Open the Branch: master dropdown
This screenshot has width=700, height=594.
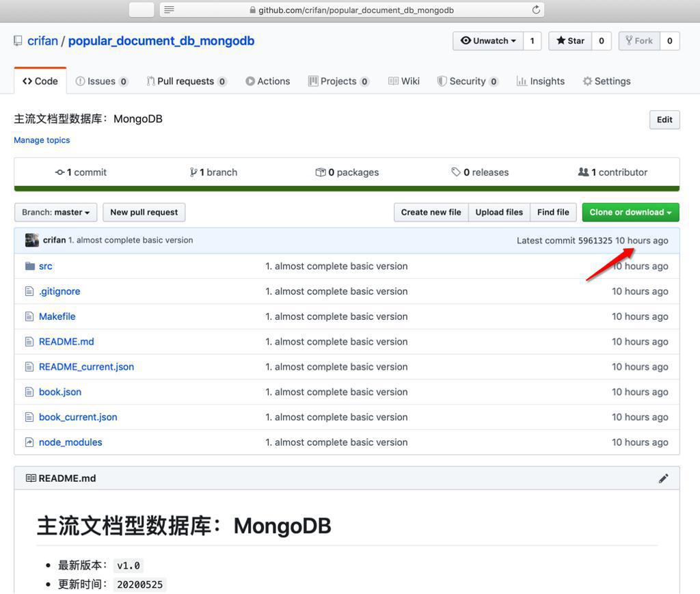coord(55,212)
